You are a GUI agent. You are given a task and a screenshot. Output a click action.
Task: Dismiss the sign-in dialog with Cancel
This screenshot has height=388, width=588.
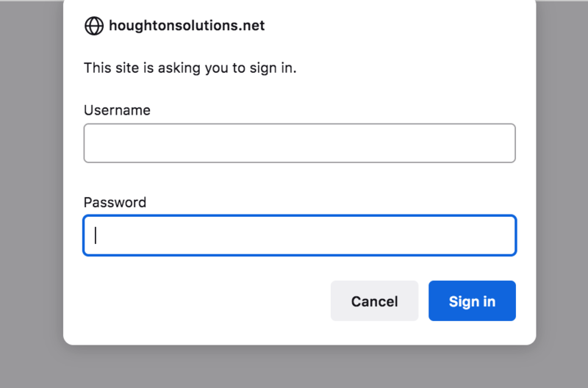(x=374, y=301)
